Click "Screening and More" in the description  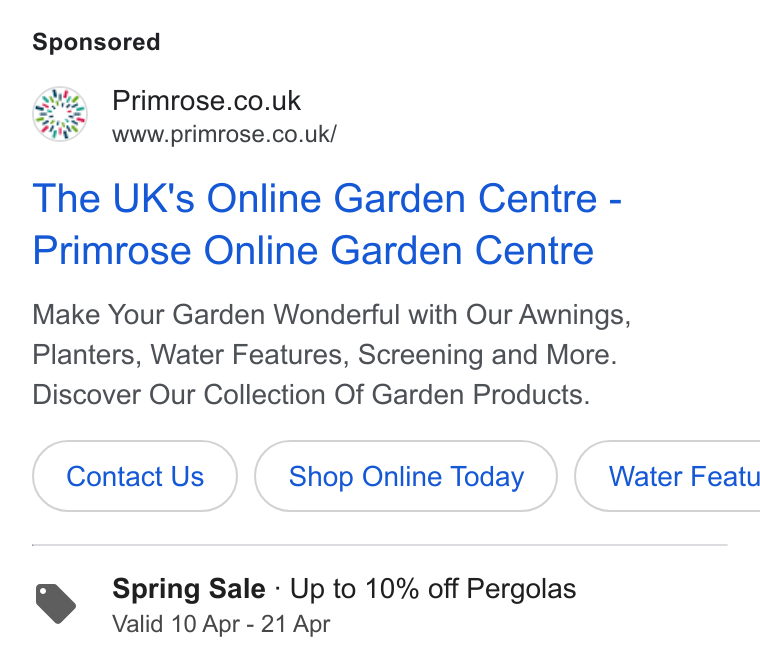[487, 355]
